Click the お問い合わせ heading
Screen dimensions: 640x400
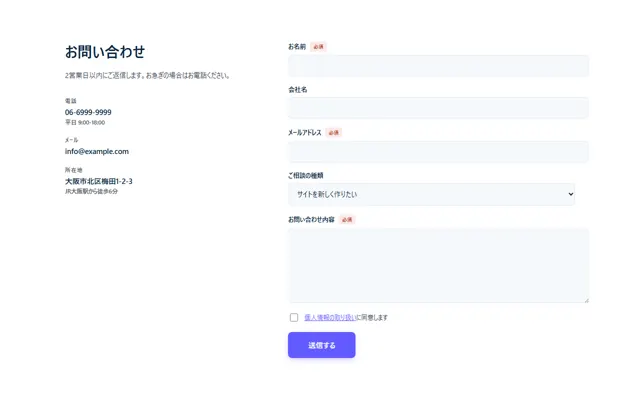point(105,52)
